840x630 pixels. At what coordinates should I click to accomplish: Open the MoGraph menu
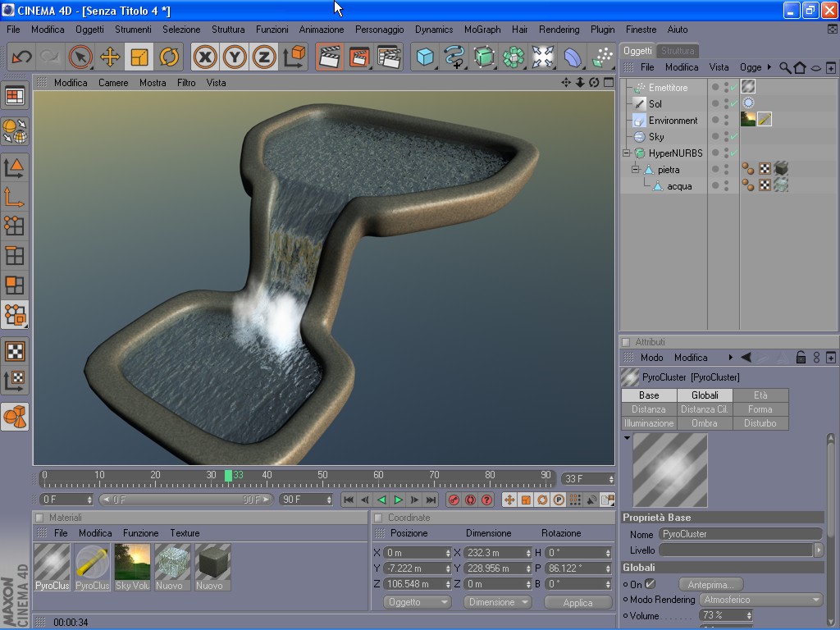482,30
